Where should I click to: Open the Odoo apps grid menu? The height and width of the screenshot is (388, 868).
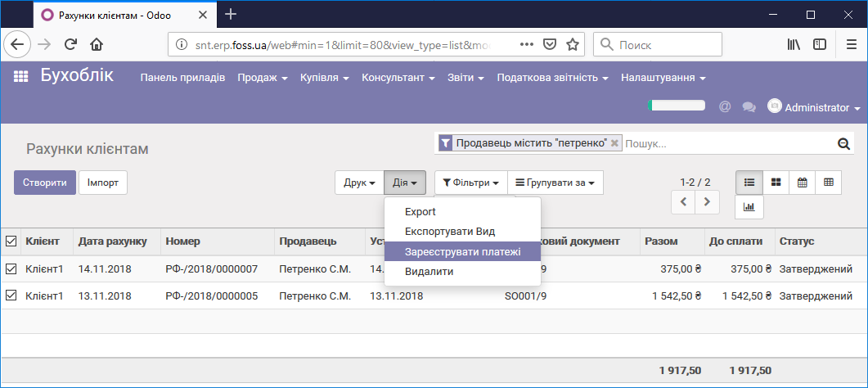20,77
